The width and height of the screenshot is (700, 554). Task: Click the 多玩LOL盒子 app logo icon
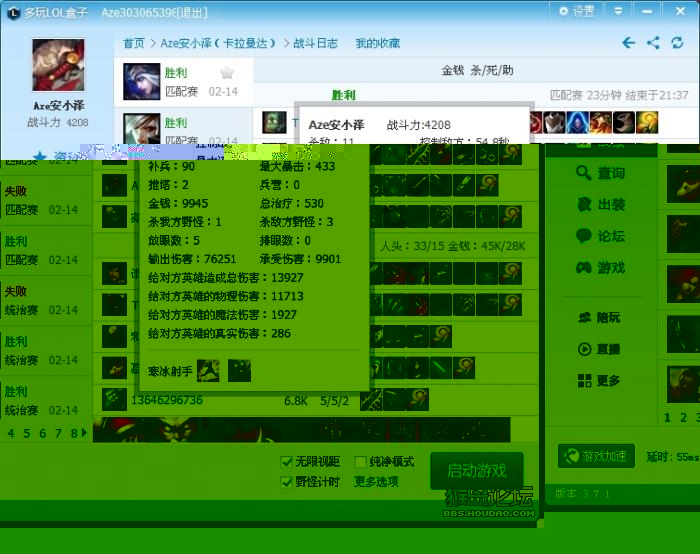tap(14, 12)
